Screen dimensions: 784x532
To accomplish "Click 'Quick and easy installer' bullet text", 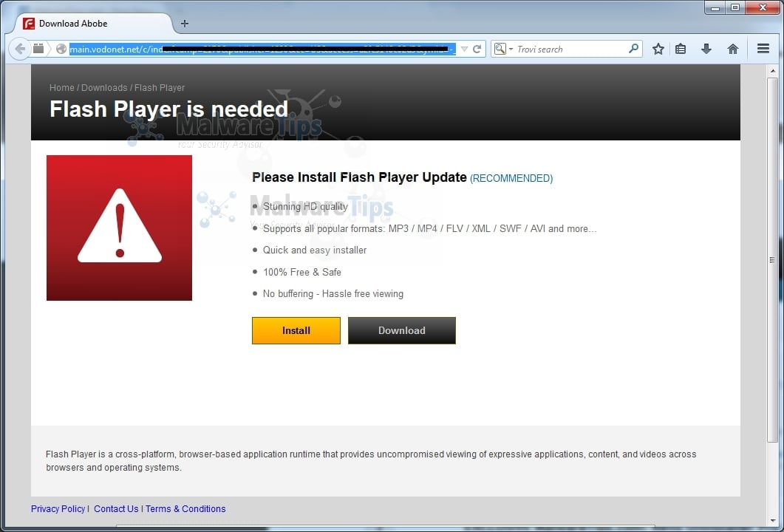I will 315,250.
